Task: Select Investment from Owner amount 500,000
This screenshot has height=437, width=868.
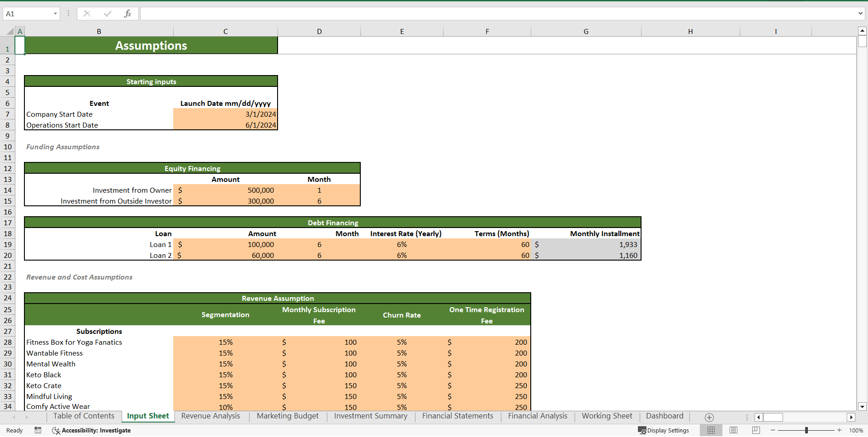Action: (226, 190)
